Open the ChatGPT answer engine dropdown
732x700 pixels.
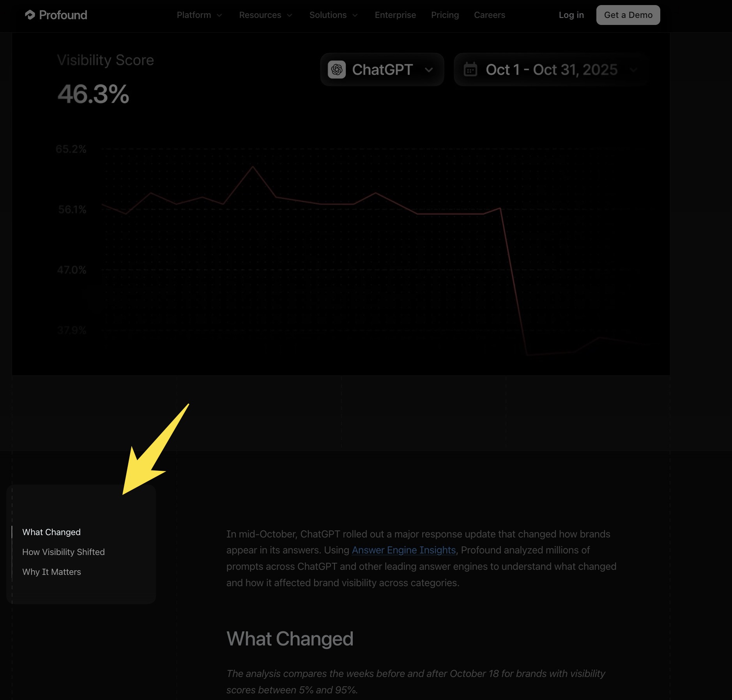coord(382,70)
